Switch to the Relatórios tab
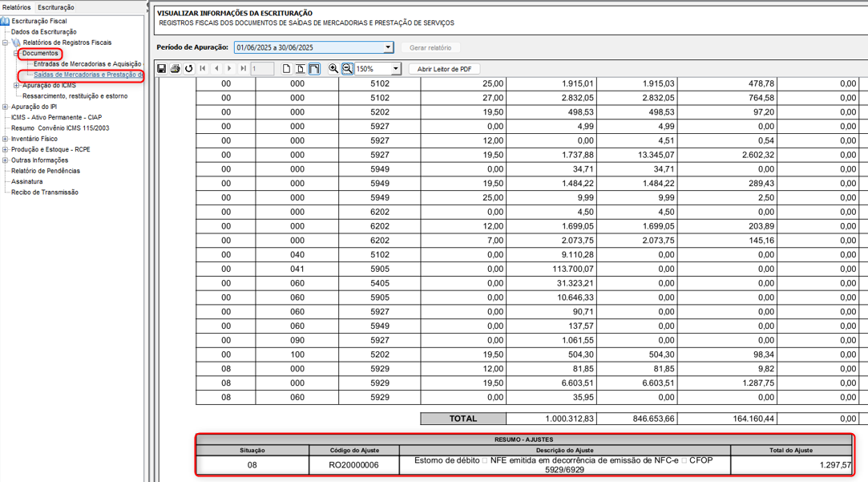Image resolution: width=868 pixels, height=482 pixels. pyautogui.click(x=16, y=7)
